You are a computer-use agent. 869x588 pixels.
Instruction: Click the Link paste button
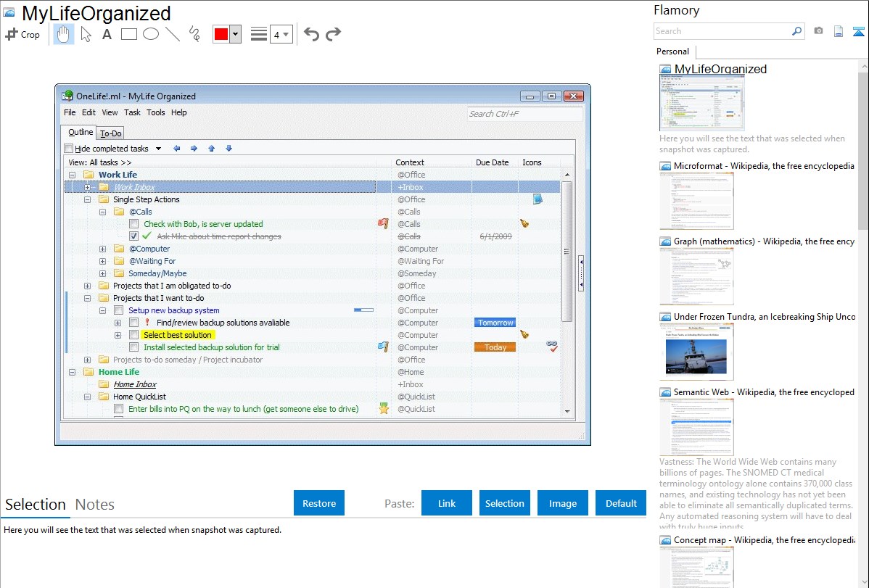pos(447,503)
